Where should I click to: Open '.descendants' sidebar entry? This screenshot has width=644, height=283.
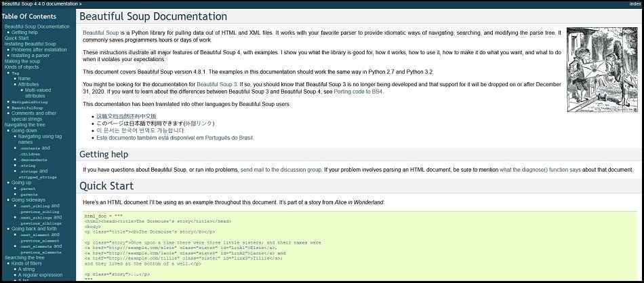pyautogui.click(x=33, y=159)
